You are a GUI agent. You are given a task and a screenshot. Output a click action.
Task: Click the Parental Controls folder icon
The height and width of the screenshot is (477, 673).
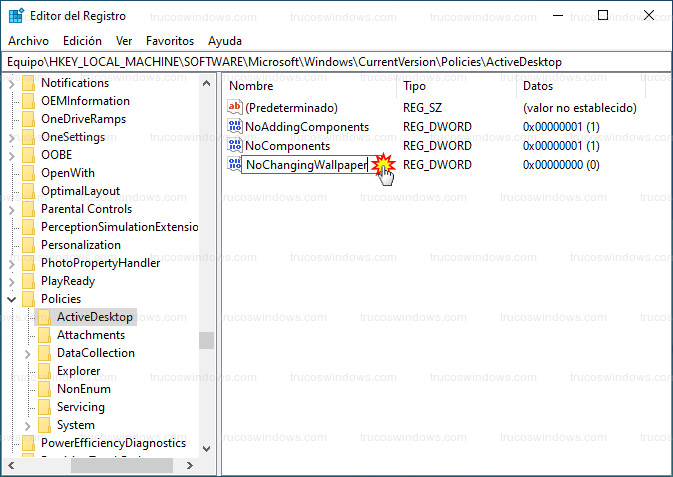click(28, 209)
